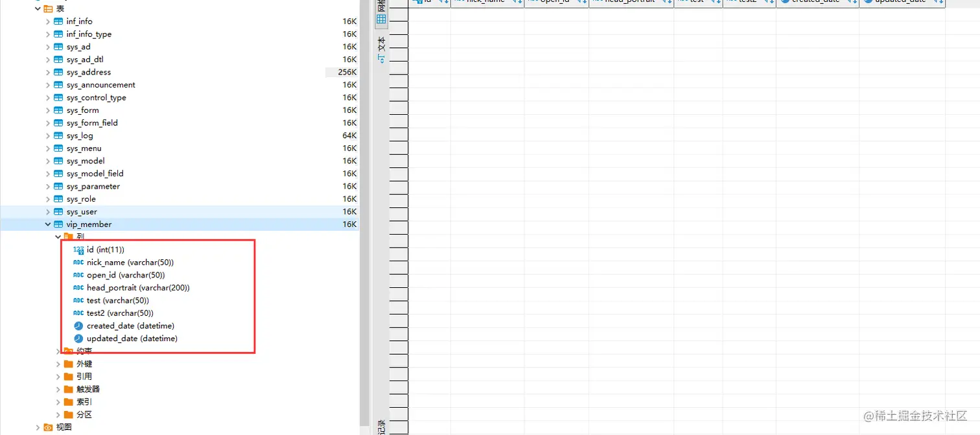Expand the sys_model table node
Image resolution: width=980 pixels, height=435 pixels.
click(x=48, y=161)
